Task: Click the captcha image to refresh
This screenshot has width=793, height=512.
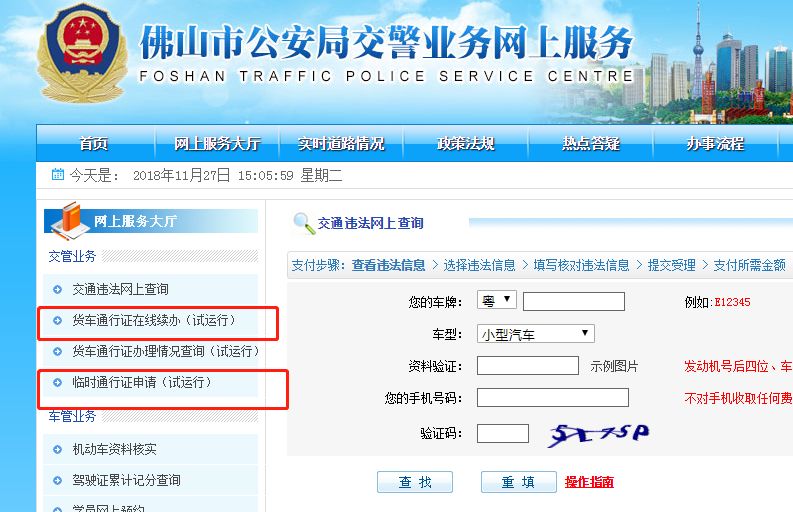Action: point(599,435)
